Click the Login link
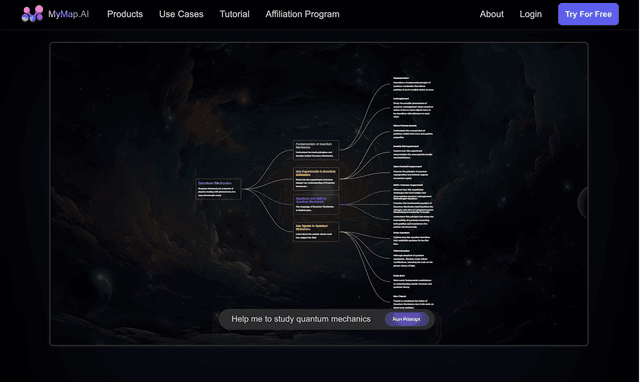The image size is (640, 382). (x=531, y=14)
